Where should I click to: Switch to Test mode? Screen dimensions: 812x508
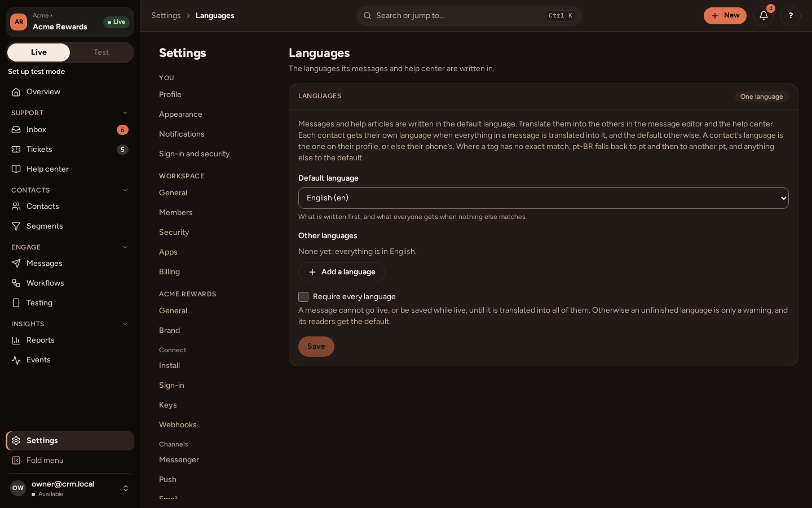click(101, 52)
